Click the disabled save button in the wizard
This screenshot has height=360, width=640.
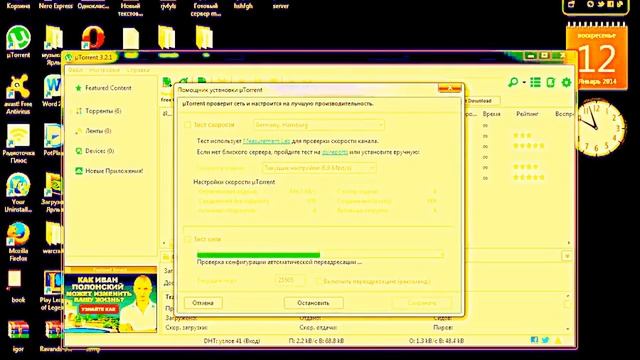(422, 303)
